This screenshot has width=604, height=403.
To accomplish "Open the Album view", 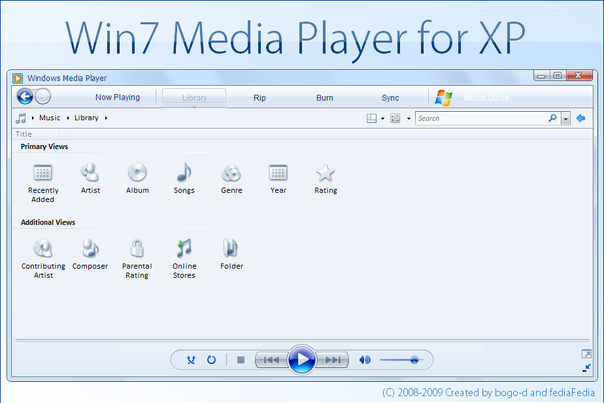I will point(138,178).
